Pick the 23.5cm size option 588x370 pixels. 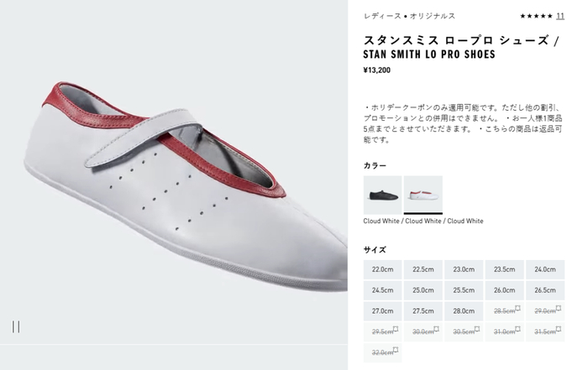504,269
